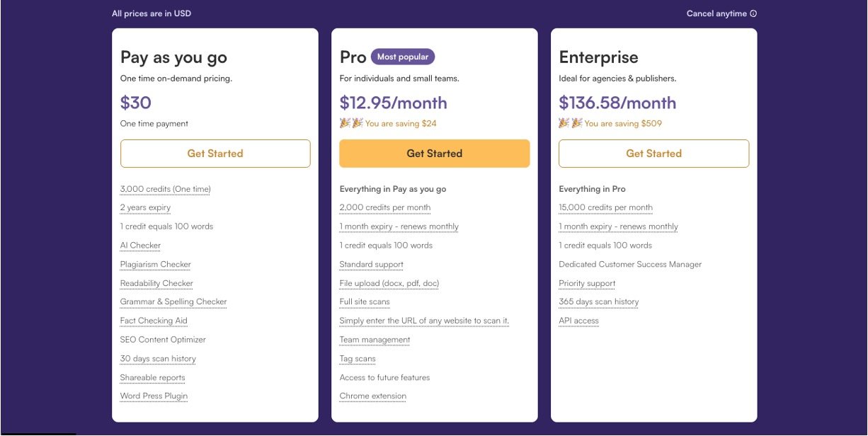Click the AI Checker feature link
This screenshot has height=436, width=868.
(x=140, y=246)
